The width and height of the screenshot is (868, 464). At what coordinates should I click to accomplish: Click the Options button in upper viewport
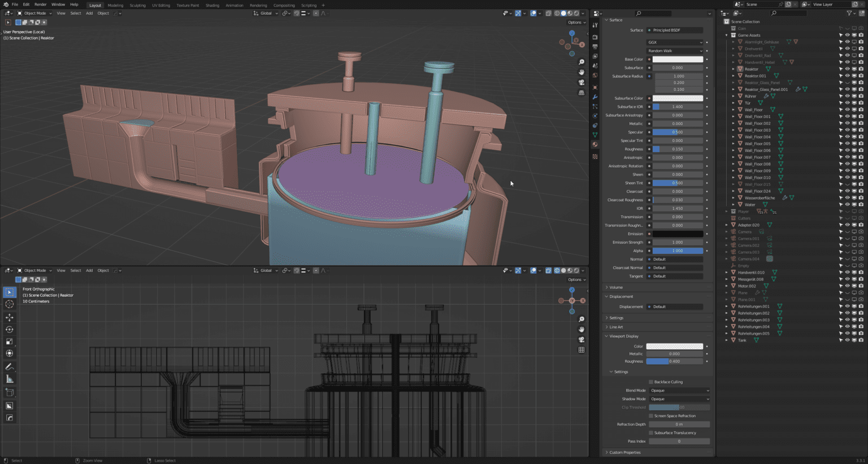coord(576,23)
